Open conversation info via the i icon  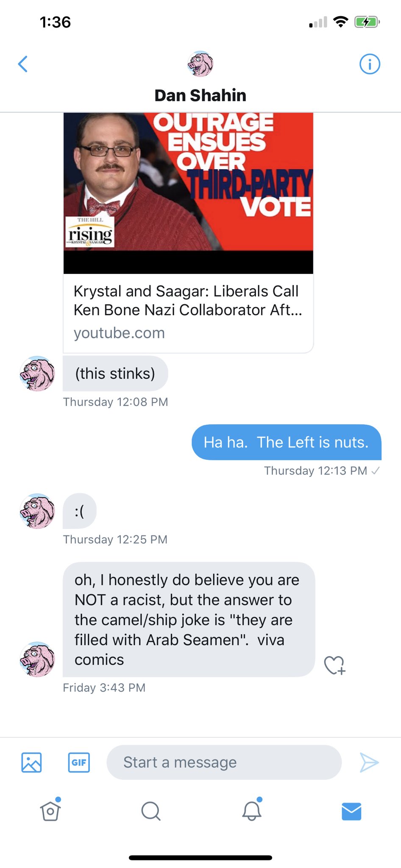click(x=370, y=64)
